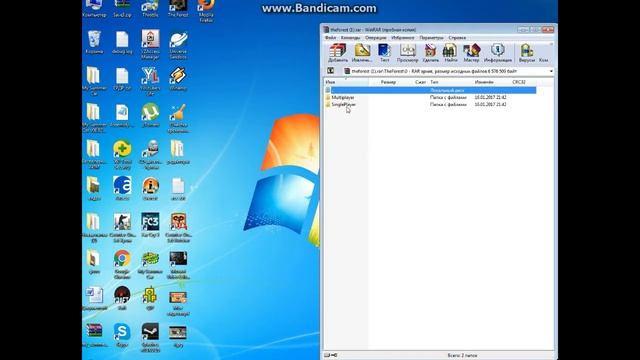
Task: Click the Добавить (Add) toolbar icon in WinRAR
Action: [x=338, y=53]
